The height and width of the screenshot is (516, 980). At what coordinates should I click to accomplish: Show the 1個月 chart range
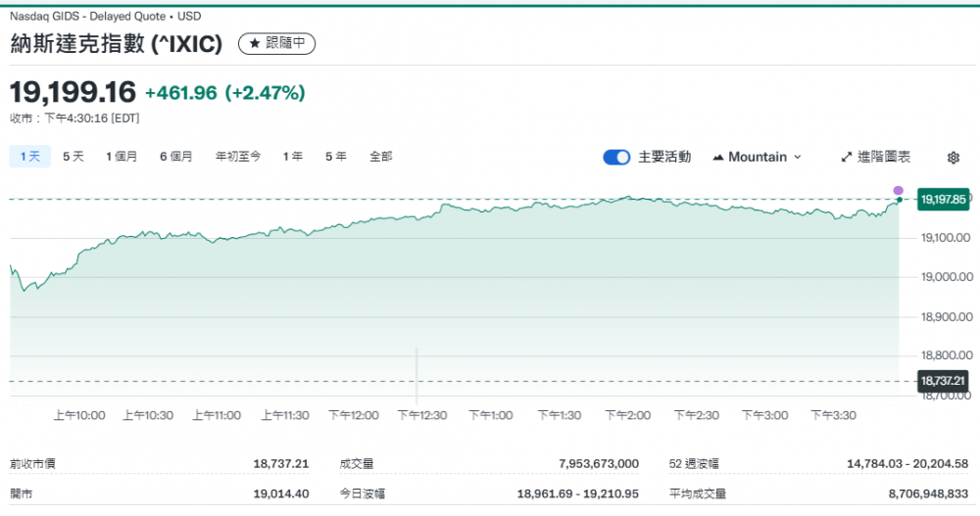(122, 156)
